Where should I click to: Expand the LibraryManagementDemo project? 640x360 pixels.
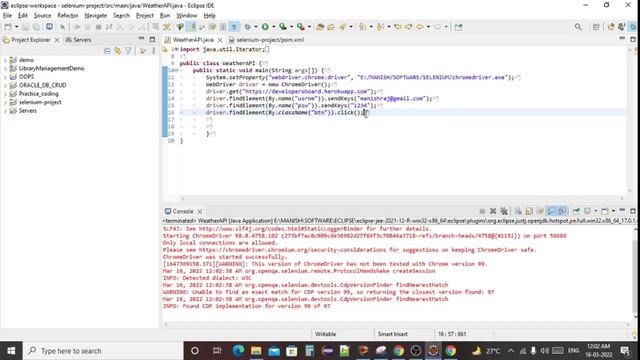(x=5, y=69)
